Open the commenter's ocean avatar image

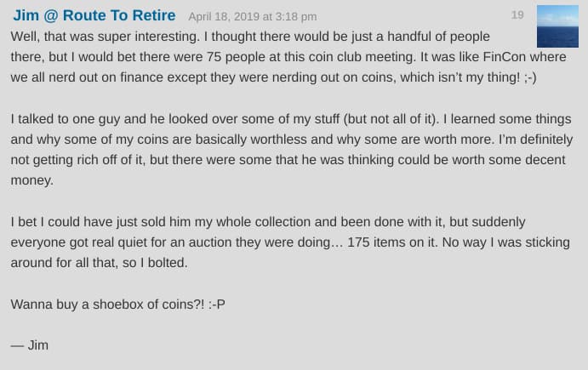click(x=557, y=26)
